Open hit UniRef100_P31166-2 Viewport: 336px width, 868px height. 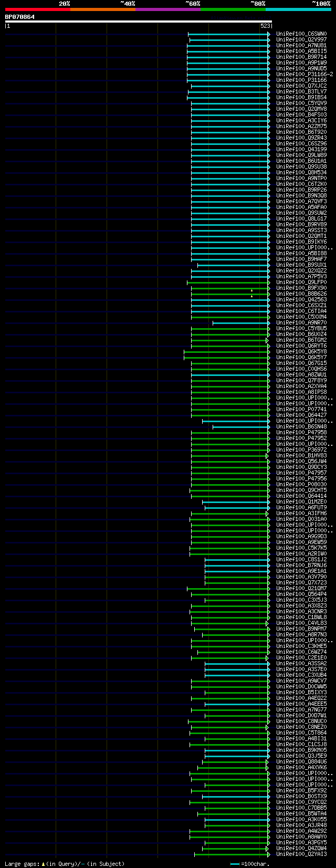[304, 75]
